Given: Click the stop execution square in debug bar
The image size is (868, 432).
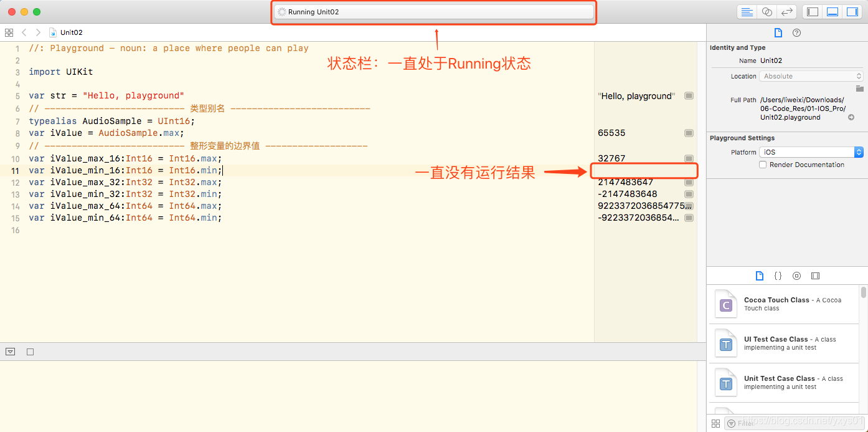Looking at the screenshot, I should coord(30,352).
